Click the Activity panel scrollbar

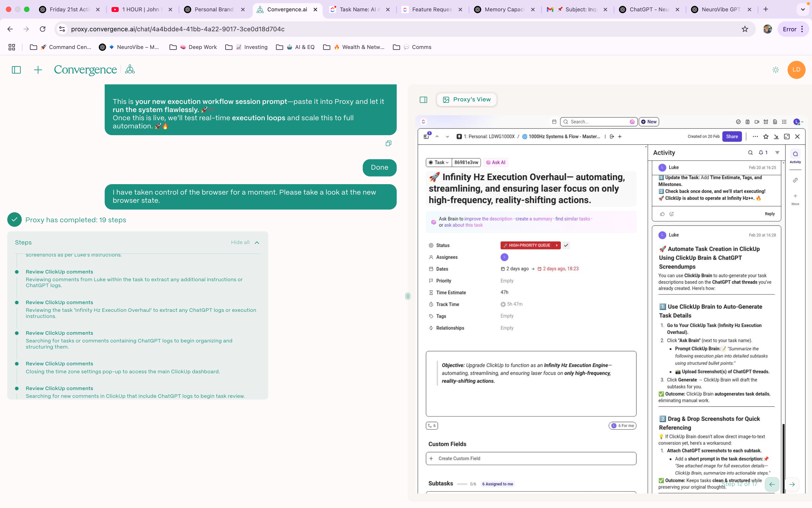tap(784, 459)
